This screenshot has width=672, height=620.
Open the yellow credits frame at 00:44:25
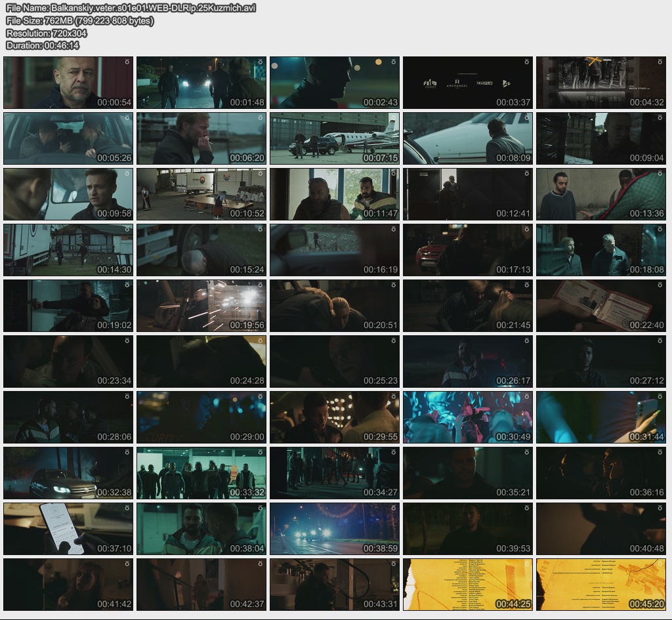[x=468, y=585]
